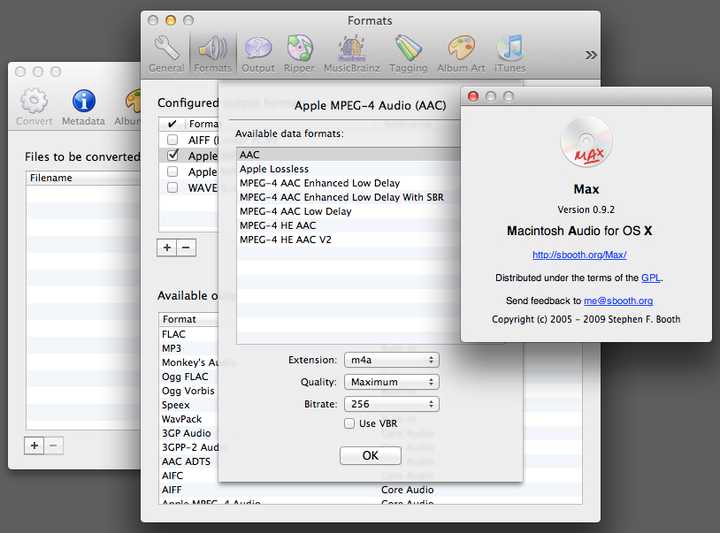Confirm with the OK button
This screenshot has height=533, width=720.
point(371,455)
